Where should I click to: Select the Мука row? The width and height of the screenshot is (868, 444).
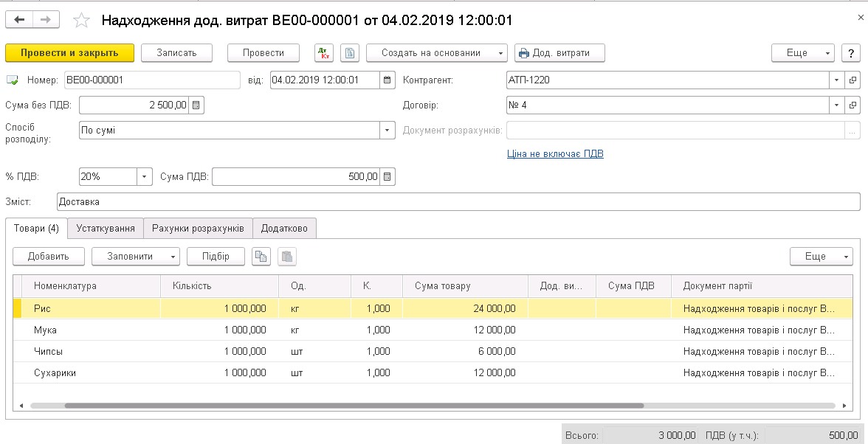(x=433, y=330)
